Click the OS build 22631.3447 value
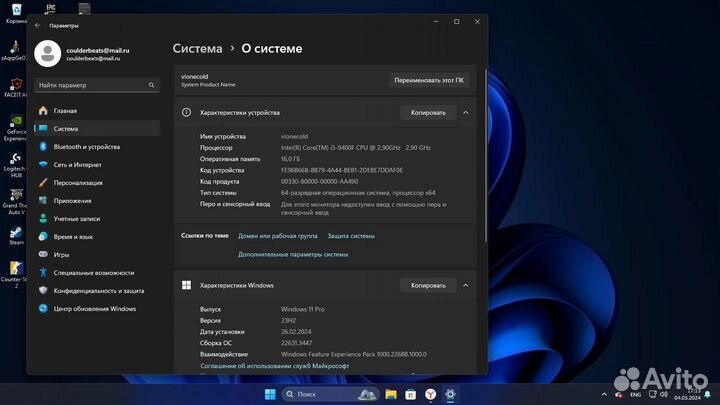 coord(296,343)
